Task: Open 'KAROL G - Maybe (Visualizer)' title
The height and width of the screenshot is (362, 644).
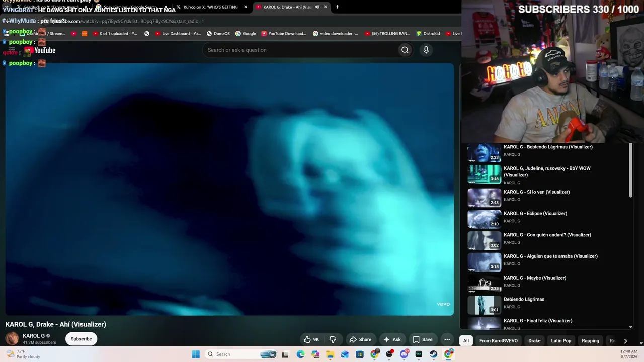Action: pyautogui.click(x=535, y=278)
